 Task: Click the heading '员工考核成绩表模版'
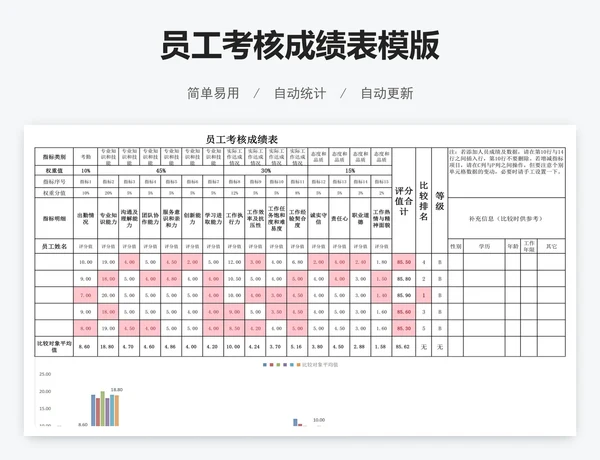click(x=300, y=45)
